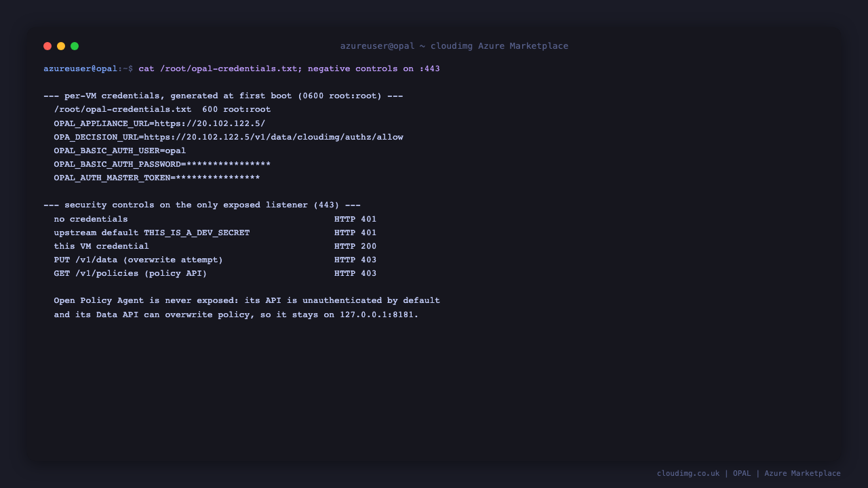
Task: Click HTTP 401 beside upstream default
Action: point(355,232)
